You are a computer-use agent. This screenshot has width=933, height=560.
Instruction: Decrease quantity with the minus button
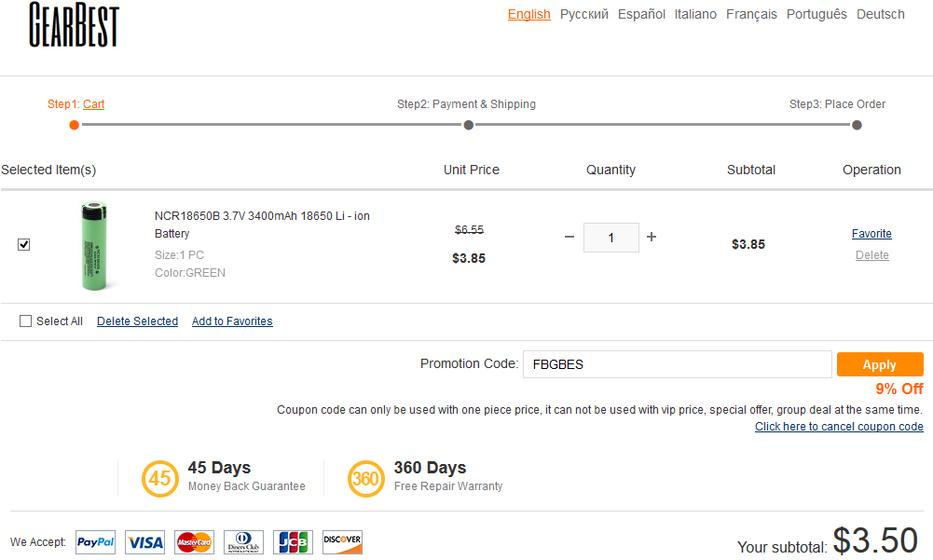tap(569, 238)
